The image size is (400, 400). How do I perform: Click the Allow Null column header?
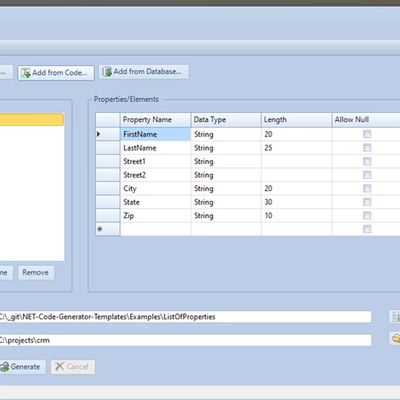pos(366,120)
